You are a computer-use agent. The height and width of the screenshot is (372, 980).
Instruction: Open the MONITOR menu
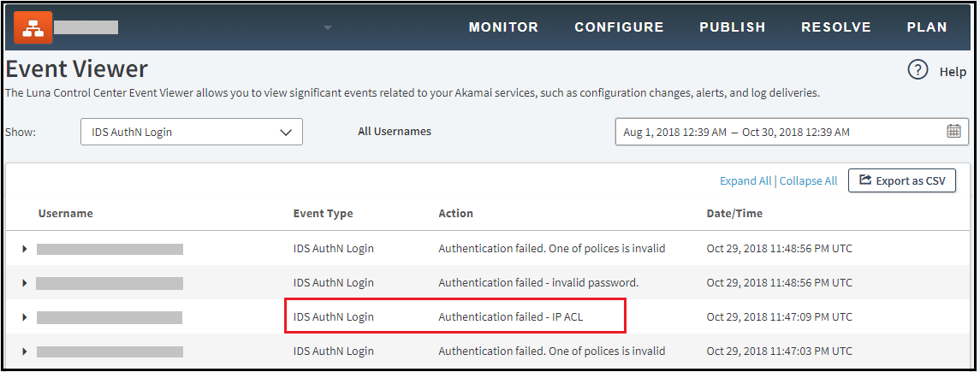(x=503, y=27)
